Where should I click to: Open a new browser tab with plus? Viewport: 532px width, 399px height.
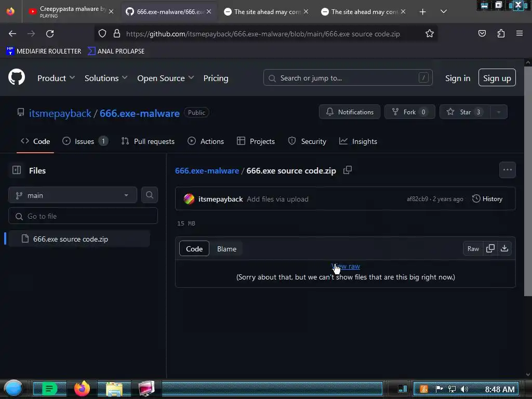pyautogui.click(x=422, y=12)
